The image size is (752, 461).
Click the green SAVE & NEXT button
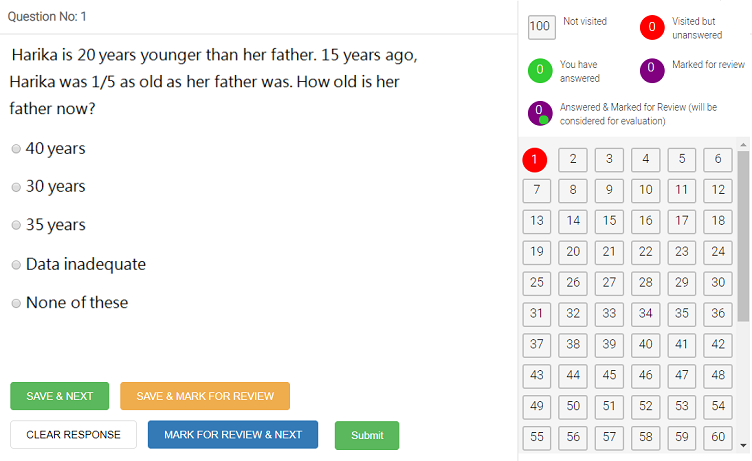tap(60, 396)
